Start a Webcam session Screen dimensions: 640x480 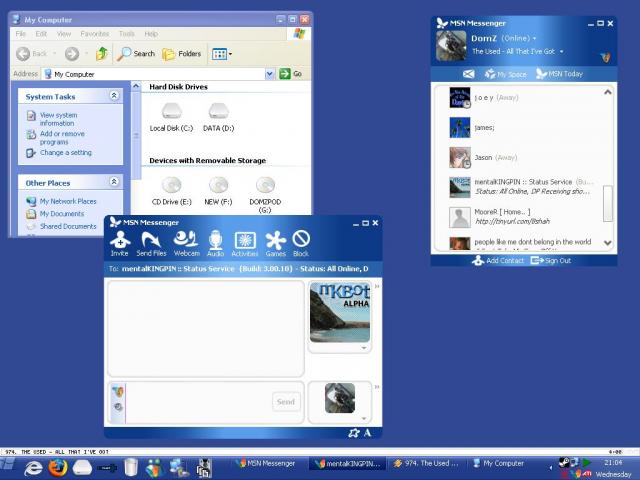[x=187, y=244]
